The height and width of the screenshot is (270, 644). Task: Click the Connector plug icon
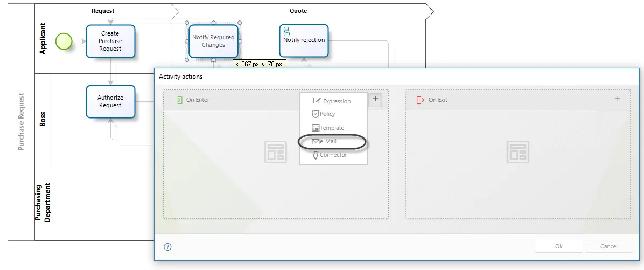point(316,155)
